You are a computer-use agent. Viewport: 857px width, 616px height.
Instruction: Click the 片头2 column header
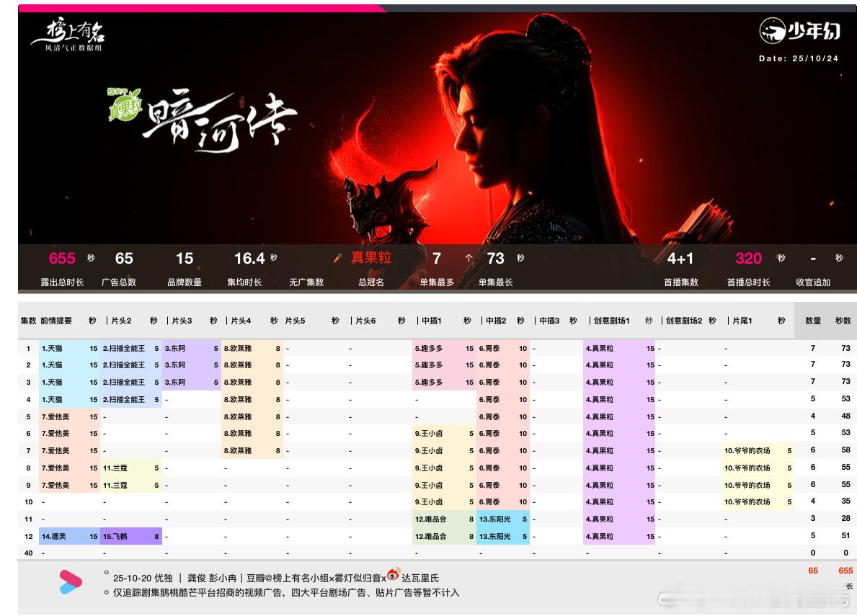click(121, 321)
